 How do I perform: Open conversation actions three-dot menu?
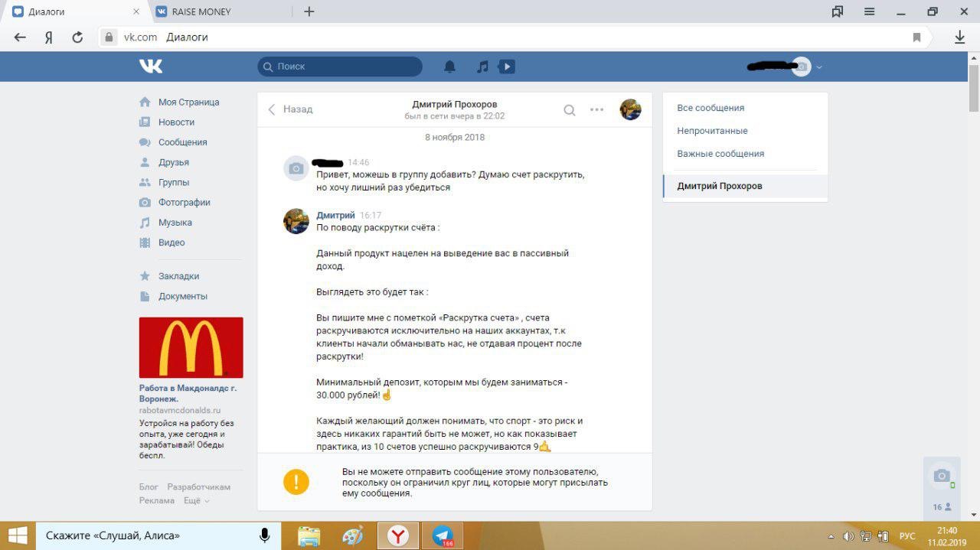point(597,109)
